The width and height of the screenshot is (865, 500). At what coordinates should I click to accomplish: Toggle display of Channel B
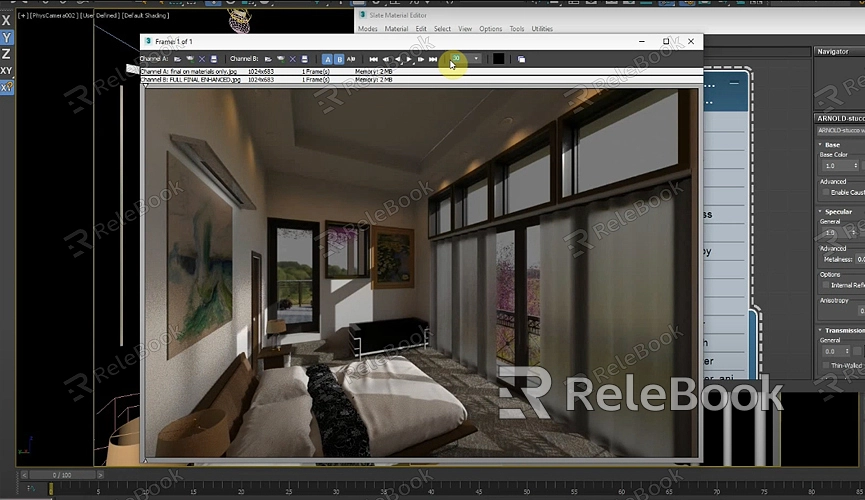339,59
